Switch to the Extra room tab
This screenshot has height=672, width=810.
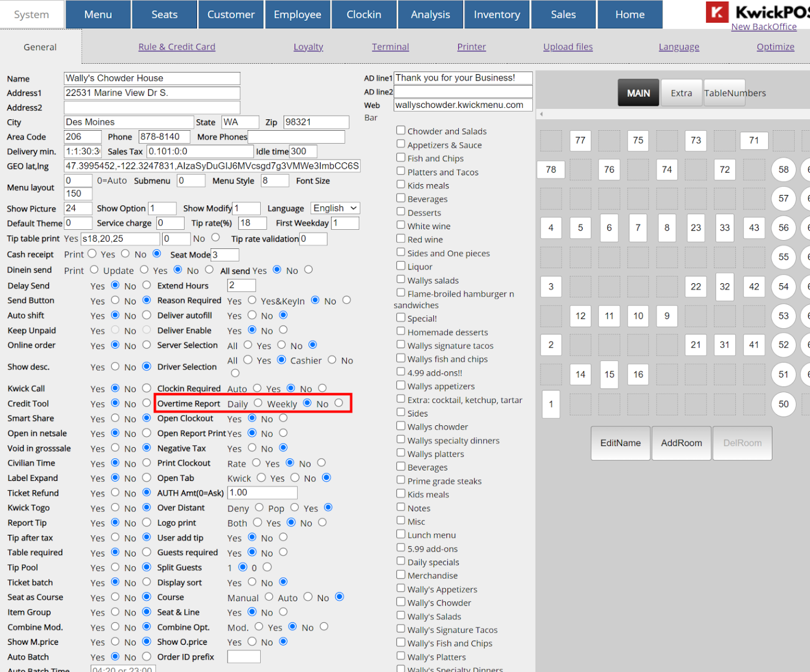[682, 93]
